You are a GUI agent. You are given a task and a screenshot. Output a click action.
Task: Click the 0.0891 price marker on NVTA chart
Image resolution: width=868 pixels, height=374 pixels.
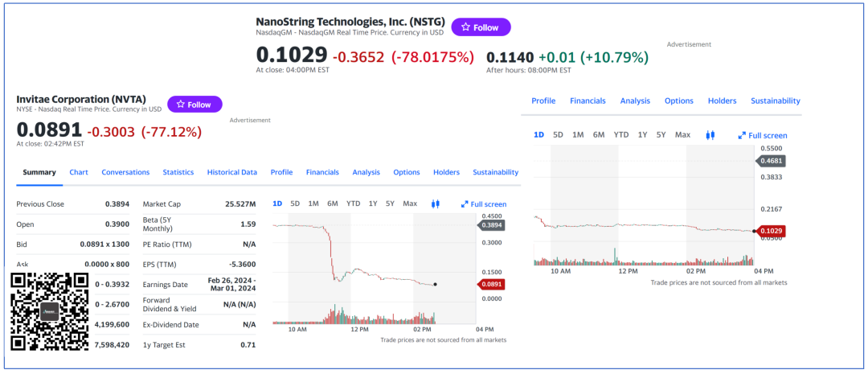491,284
